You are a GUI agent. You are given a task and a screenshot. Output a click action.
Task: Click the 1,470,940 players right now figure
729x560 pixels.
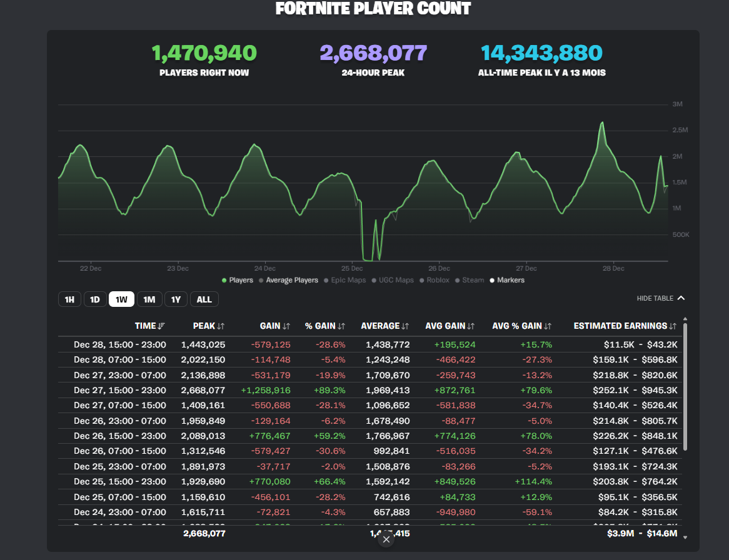(204, 53)
